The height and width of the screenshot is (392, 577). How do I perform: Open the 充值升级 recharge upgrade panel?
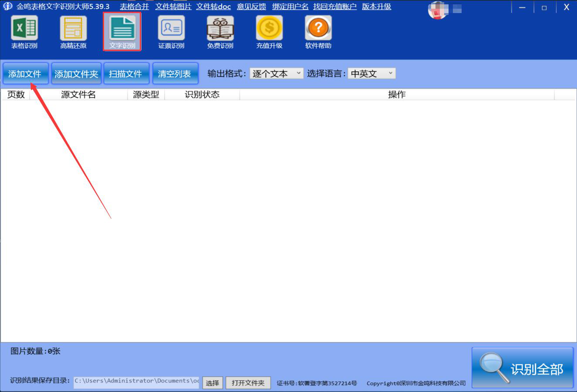point(269,31)
